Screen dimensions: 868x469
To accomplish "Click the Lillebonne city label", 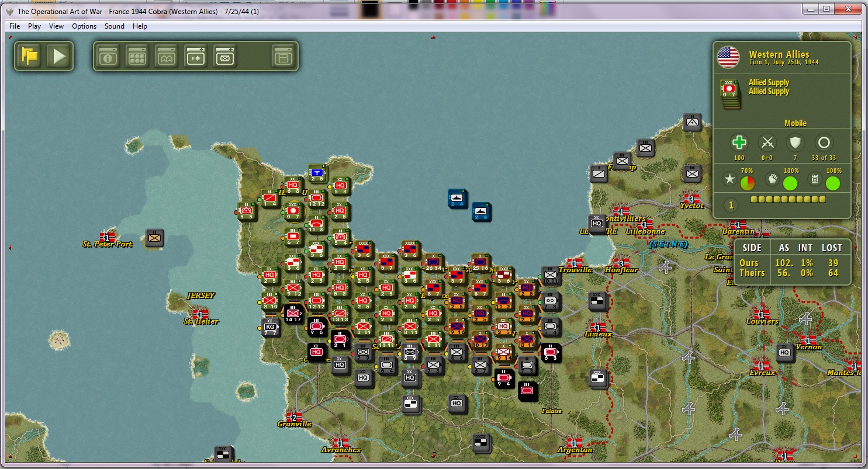I will point(645,231).
